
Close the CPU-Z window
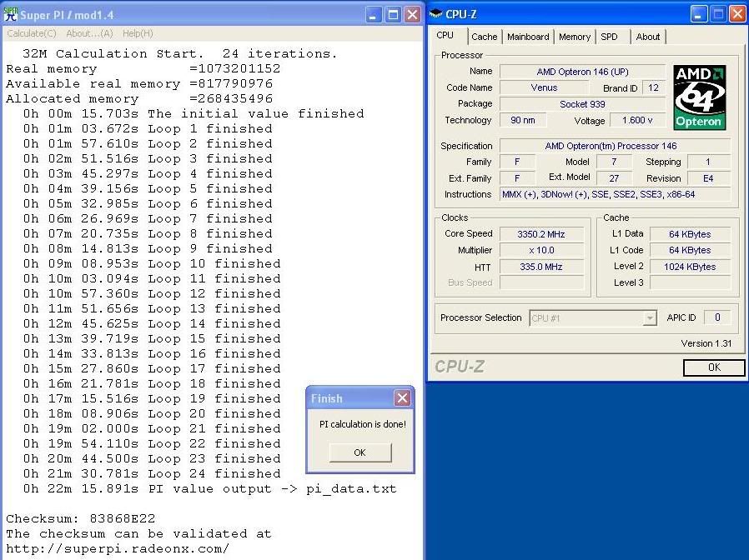tap(737, 14)
